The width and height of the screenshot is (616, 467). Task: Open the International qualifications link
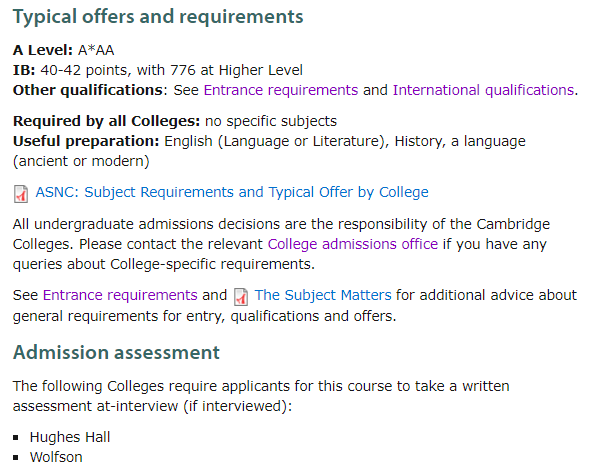click(483, 90)
